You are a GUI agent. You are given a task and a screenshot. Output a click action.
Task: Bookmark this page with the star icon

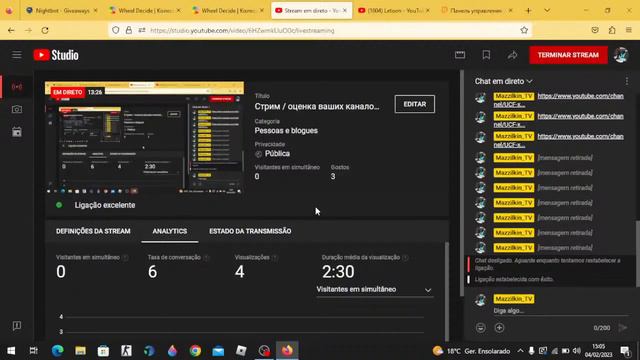click(x=524, y=30)
